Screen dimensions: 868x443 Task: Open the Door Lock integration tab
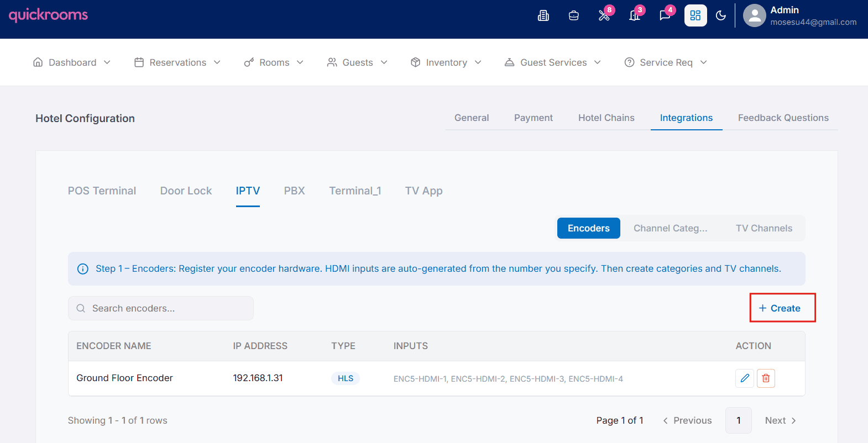click(186, 191)
